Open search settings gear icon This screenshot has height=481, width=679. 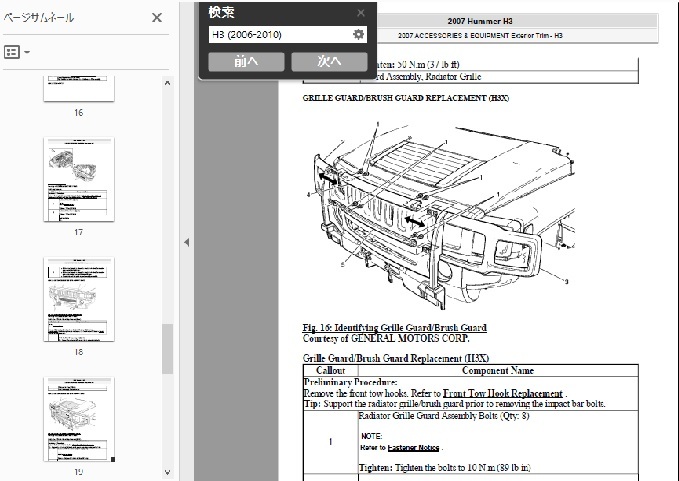[358, 34]
